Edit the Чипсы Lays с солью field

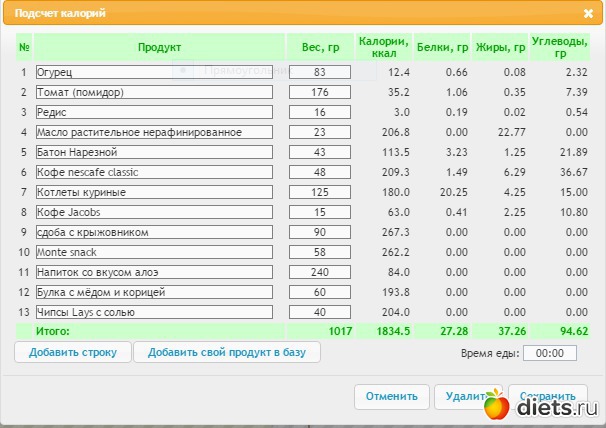154,312
